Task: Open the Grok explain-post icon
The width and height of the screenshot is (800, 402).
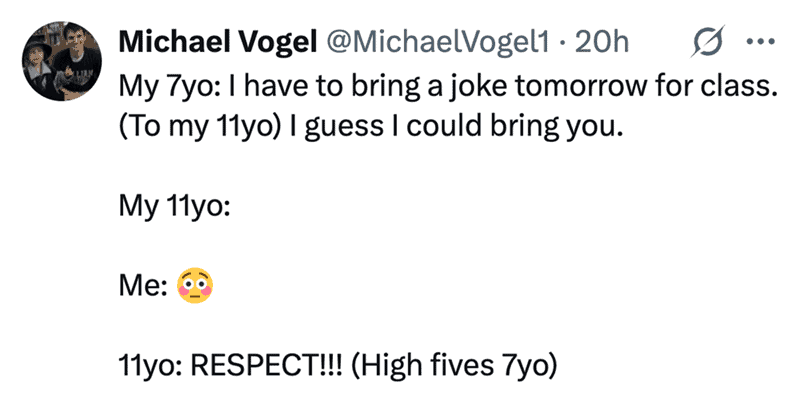Action: [708, 42]
